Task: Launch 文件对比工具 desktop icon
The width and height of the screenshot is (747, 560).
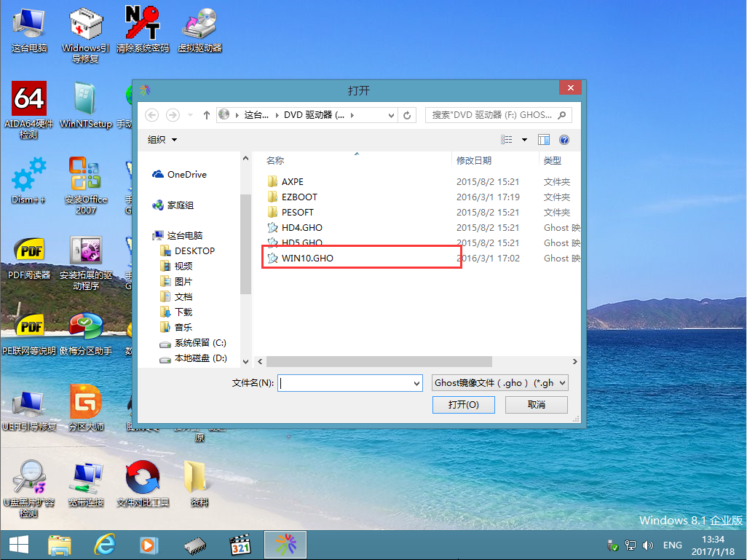Action: point(143,484)
